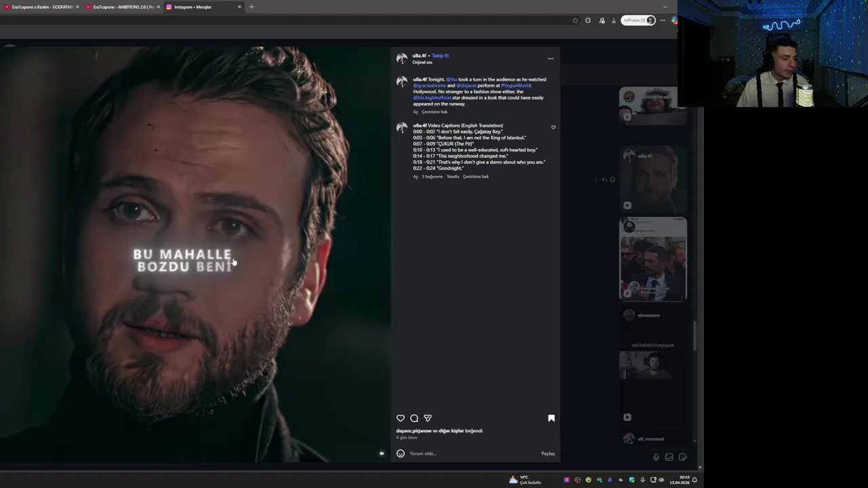
Task: Open the InPrivate profile button
Action: (x=639, y=20)
